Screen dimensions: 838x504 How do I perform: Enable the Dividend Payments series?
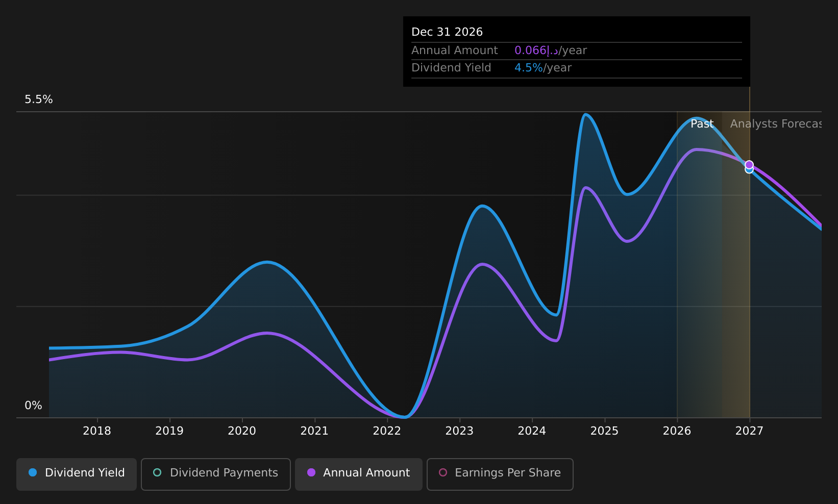pos(216,474)
